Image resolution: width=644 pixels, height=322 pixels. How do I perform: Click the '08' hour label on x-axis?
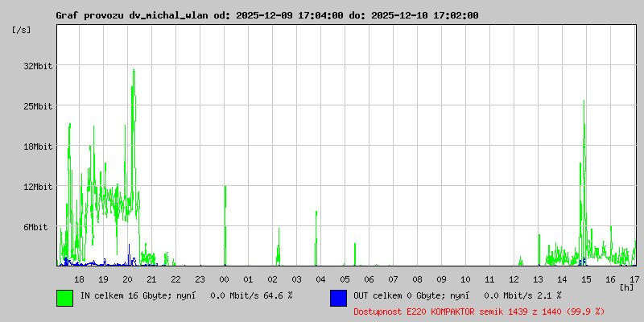point(417,279)
